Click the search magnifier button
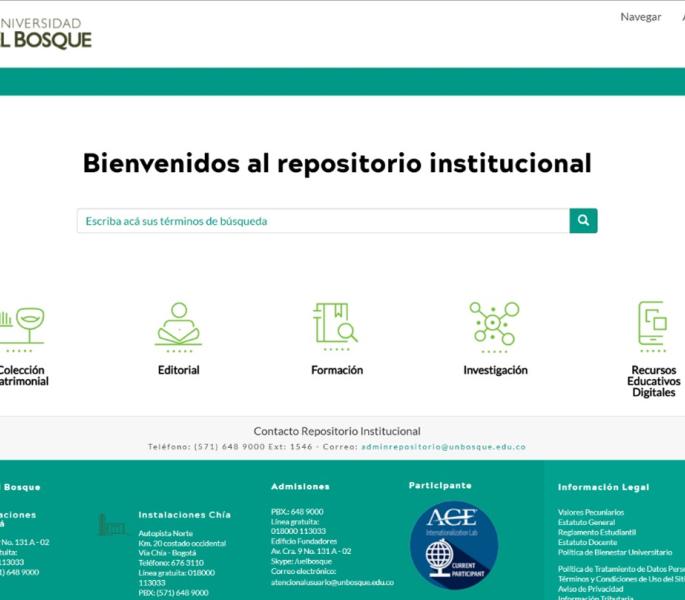 click(583, 221)
